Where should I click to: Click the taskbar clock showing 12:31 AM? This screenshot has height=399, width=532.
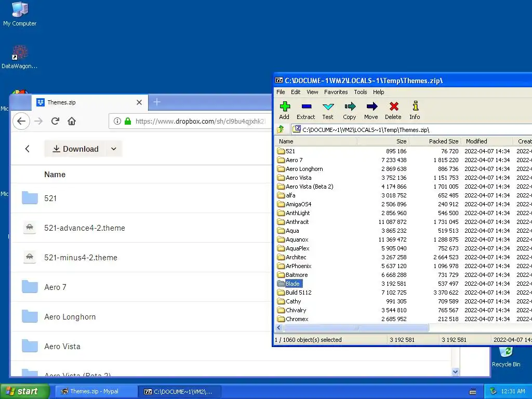(513, 391)
